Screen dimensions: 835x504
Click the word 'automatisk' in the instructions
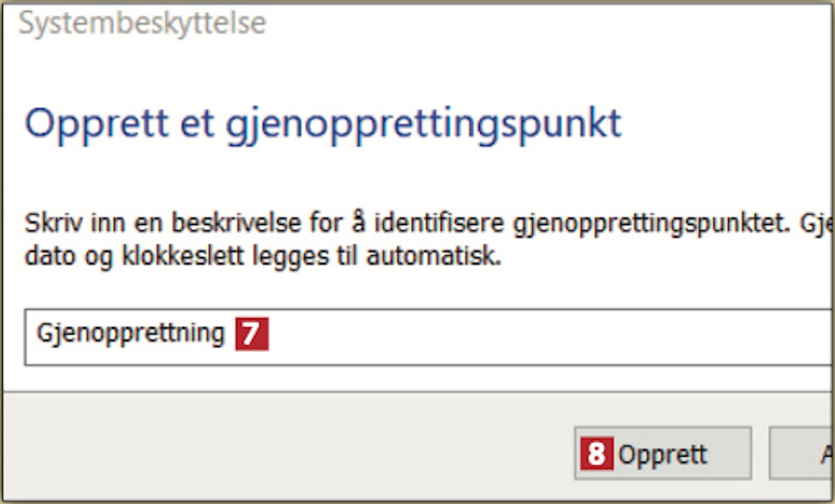(x=434, y=256)
